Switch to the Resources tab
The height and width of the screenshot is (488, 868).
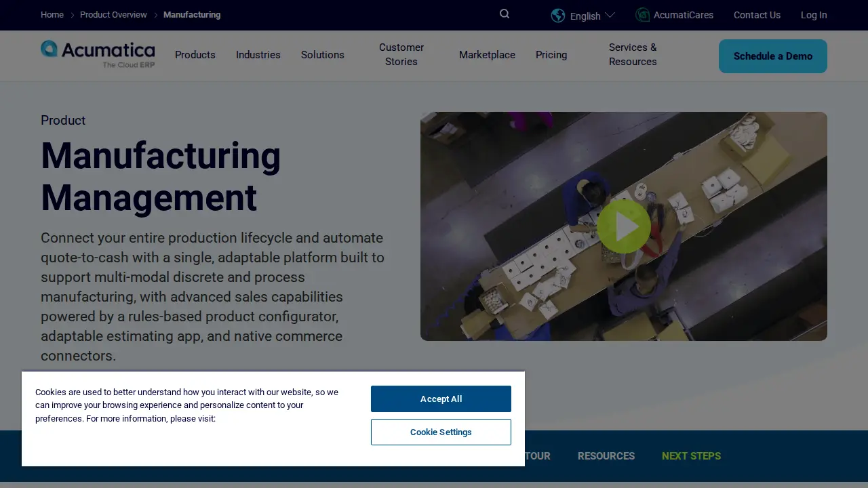(606, 456)
